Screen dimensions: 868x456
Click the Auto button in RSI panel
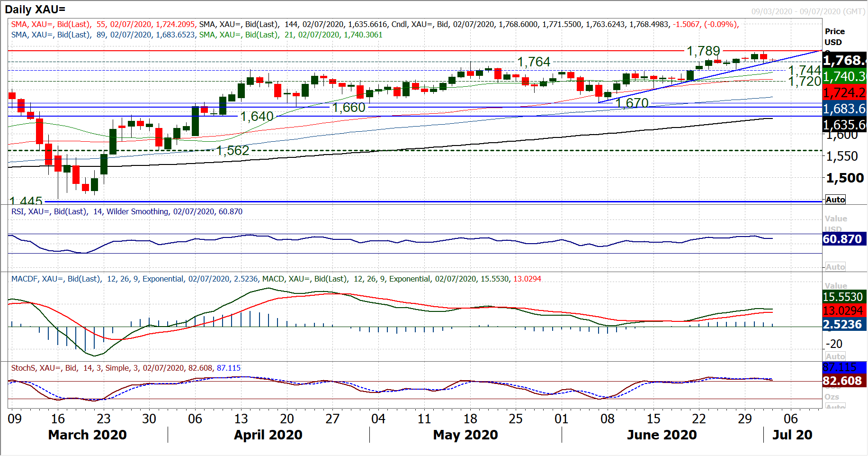835,267
